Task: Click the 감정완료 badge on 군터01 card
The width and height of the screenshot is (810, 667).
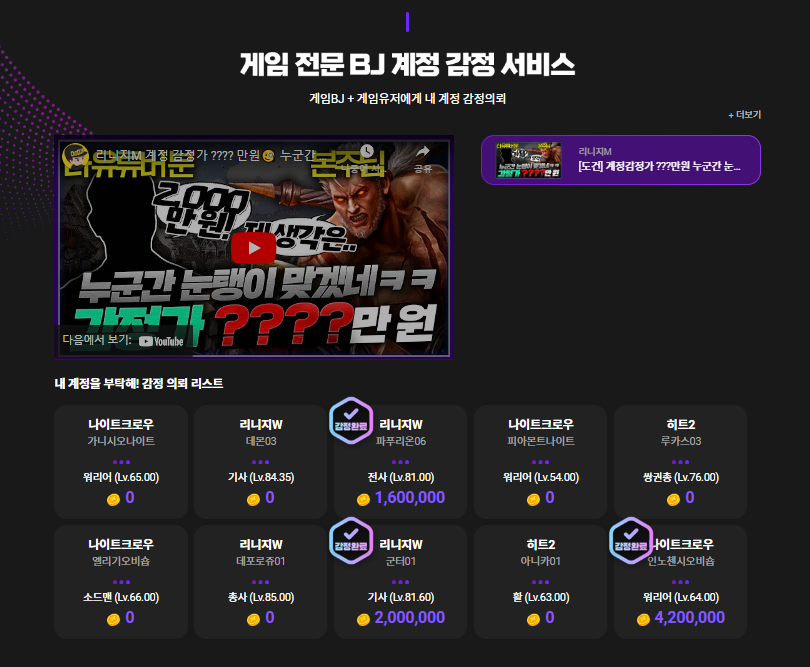Action: [x=351, y=540]
